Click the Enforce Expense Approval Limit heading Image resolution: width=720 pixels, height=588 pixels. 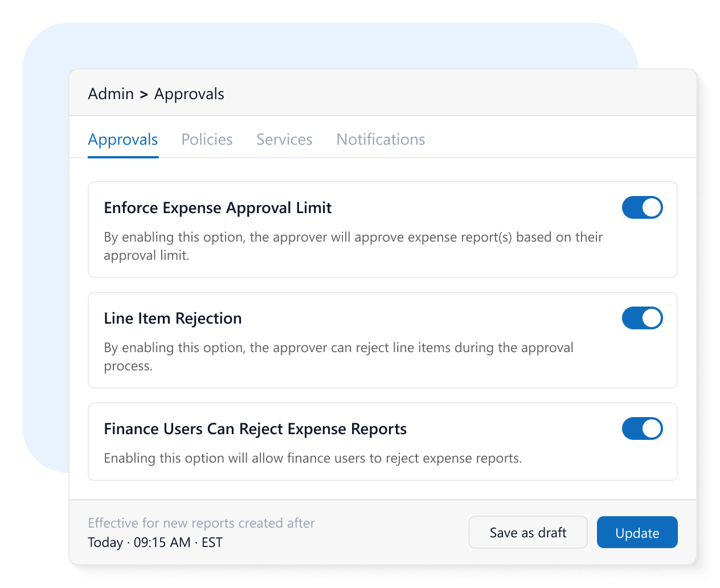[x=218, y=208]
